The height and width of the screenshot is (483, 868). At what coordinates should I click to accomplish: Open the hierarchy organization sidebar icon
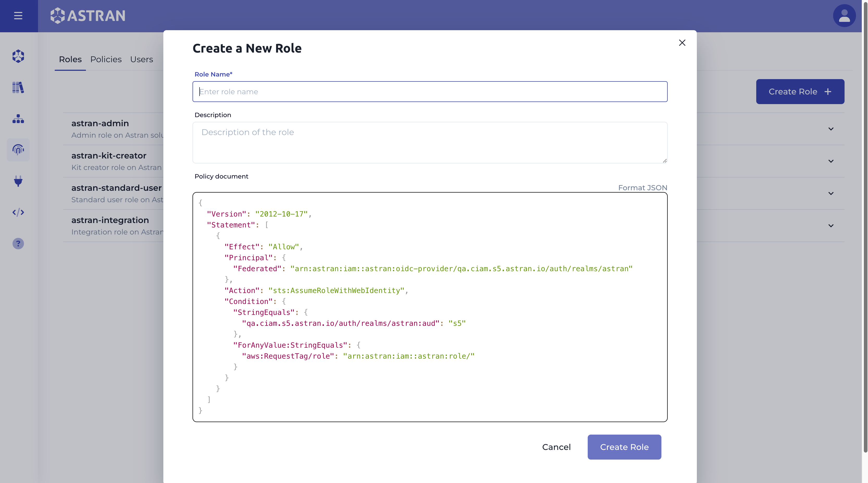18,119
